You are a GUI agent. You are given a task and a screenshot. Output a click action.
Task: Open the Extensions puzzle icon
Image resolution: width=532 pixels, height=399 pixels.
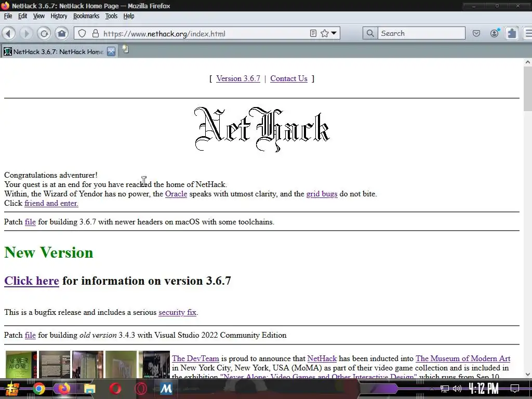click(x=512, y=33)
